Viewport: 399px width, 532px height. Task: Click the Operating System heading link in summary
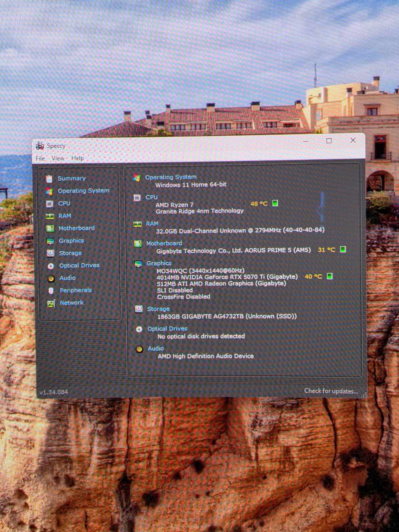tap(171, 177)
